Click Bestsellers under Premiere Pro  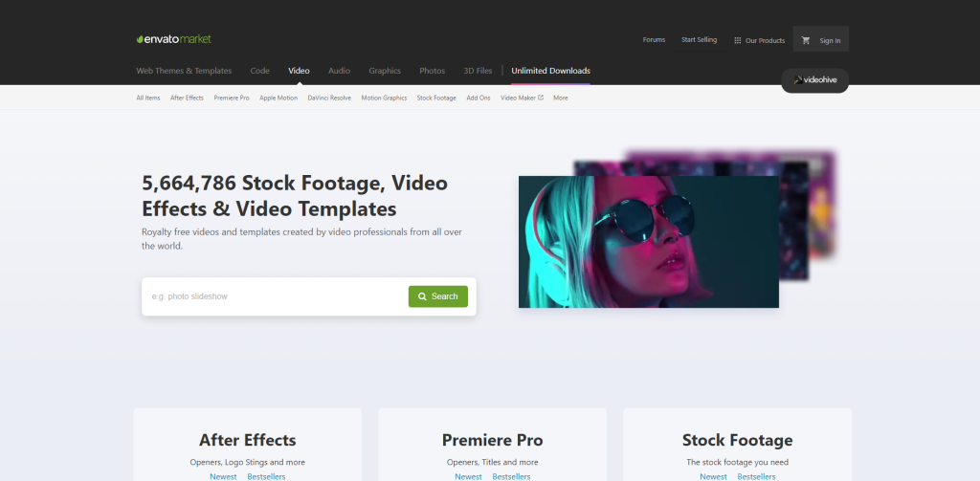pos(511,476)
